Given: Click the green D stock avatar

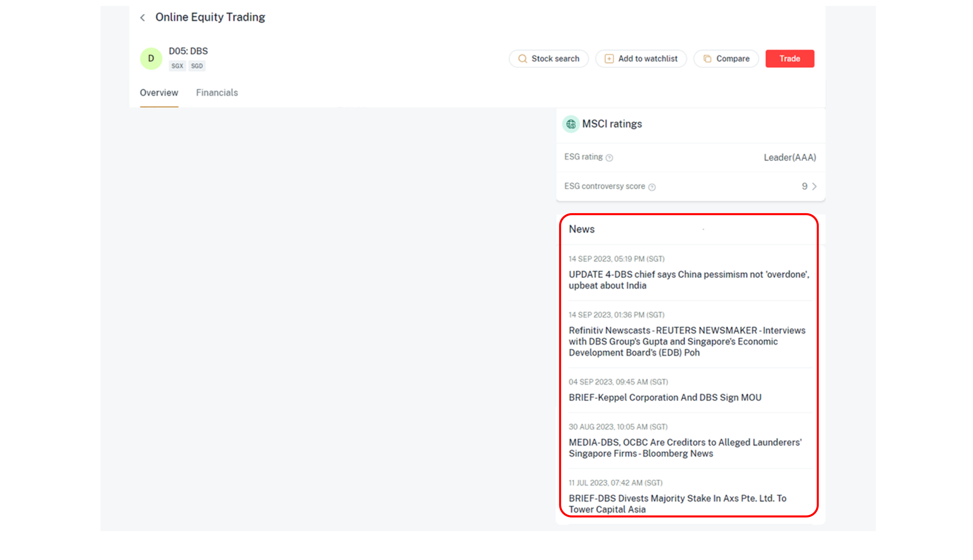Looking at the screenshot, I should pos(151,58).
